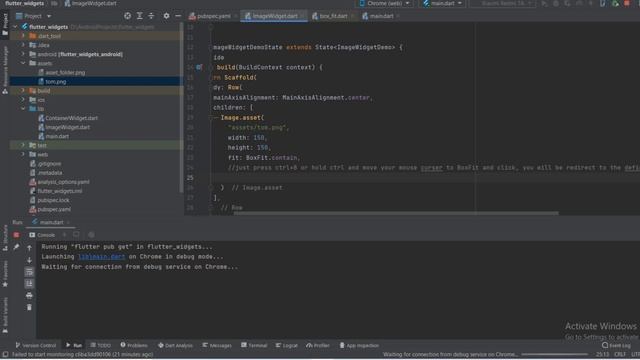Click the up arrow icon in the console sidebar
Image resolution: width=640 pixels, height=360 pixels.
point(29,248)
